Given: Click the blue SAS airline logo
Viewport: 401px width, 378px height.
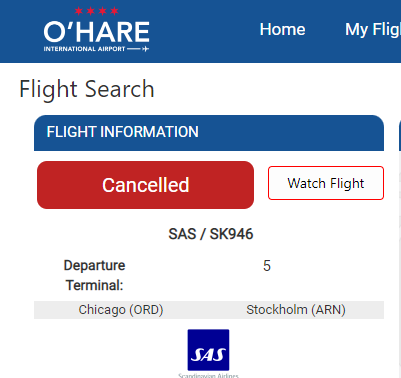Looking at the screenshot, I should (x=208, y=350).
